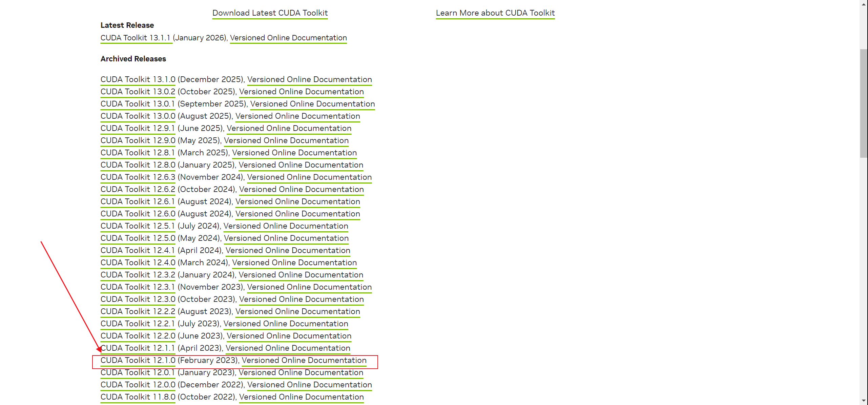Click highlighted CUDA Toolkit 12.1.0 link
The height and width of the screenshot is (405, 868).
point(138,360)
